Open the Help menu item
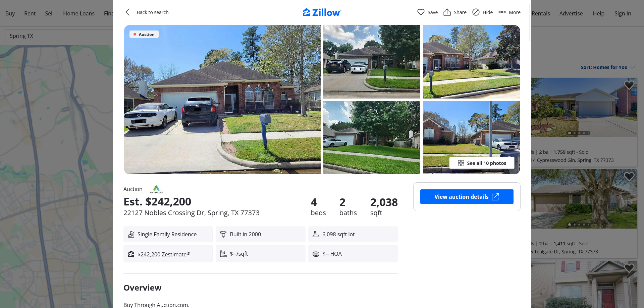644x308 pixels. (598, 13)
